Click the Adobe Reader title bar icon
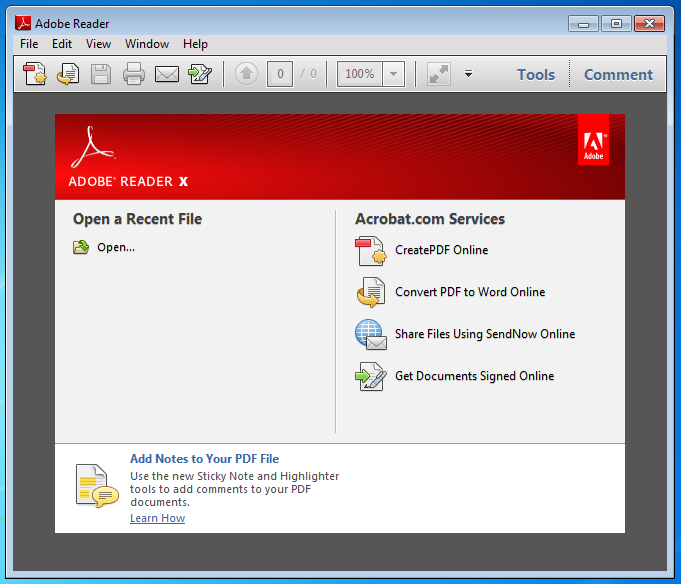 point(23,23)
